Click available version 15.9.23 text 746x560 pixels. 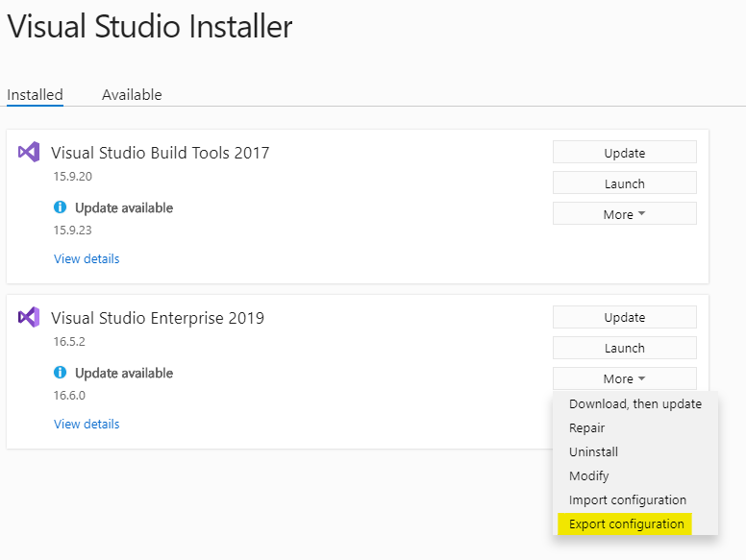pyautogui.click(x=73, y=231)
